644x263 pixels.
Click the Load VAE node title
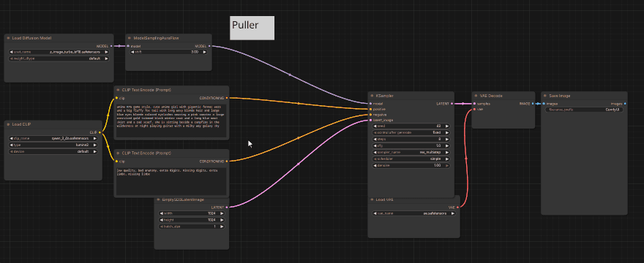click(x=385, y=200)
